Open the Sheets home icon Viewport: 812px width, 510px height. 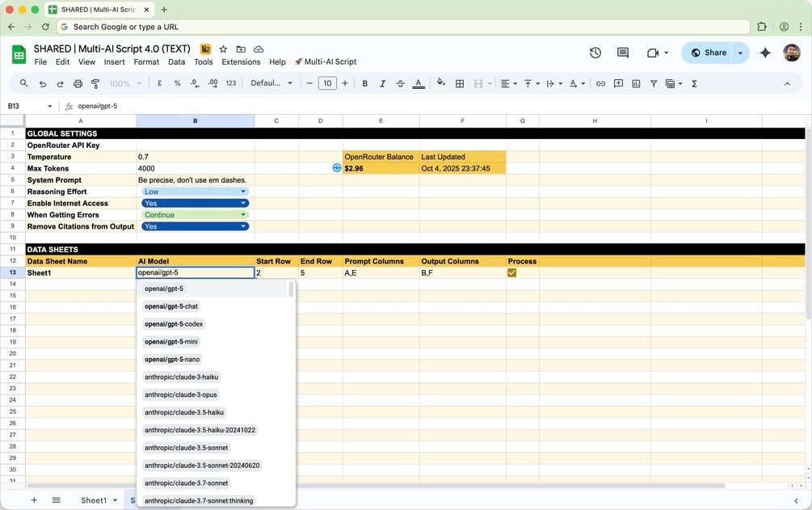19,54
